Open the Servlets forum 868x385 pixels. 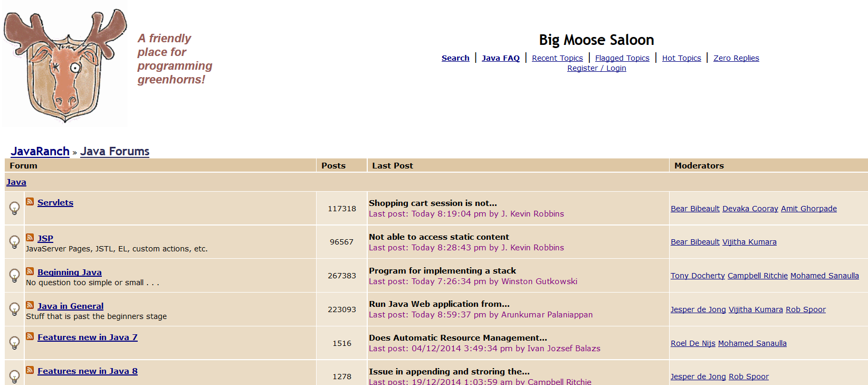coord(55,203)
